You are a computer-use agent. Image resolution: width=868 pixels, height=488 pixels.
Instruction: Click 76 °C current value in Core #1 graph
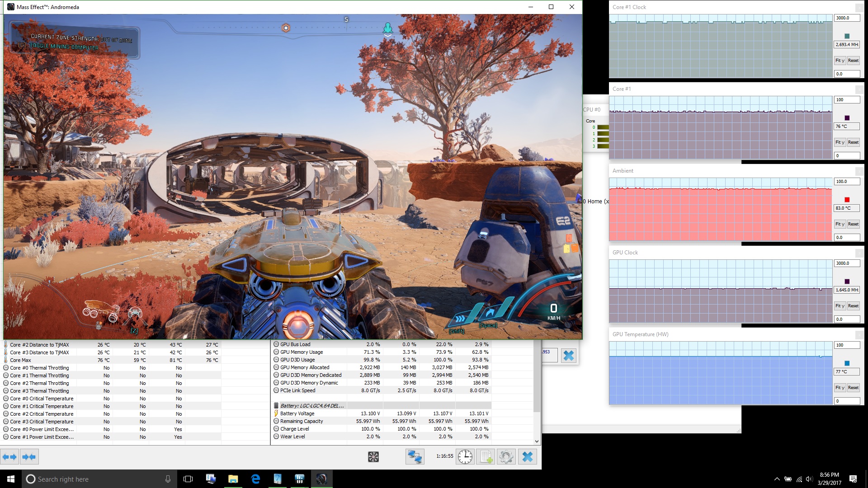847,127
